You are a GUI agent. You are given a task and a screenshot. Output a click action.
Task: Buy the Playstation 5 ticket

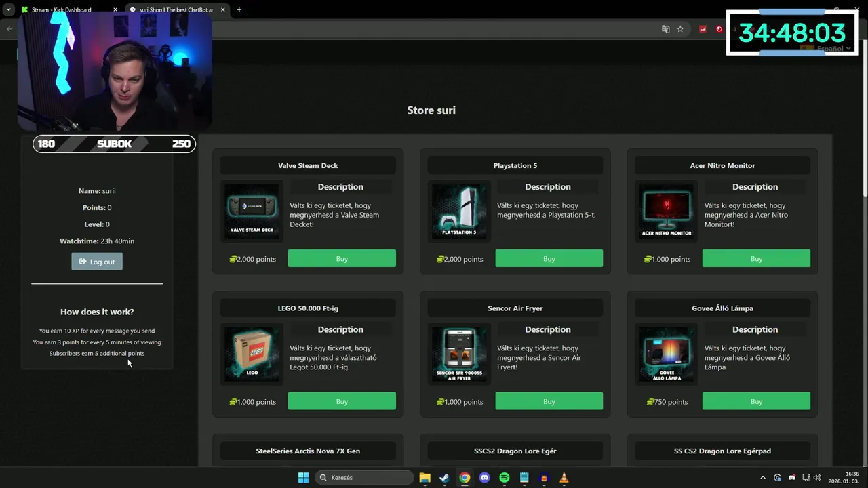point(549,258)
